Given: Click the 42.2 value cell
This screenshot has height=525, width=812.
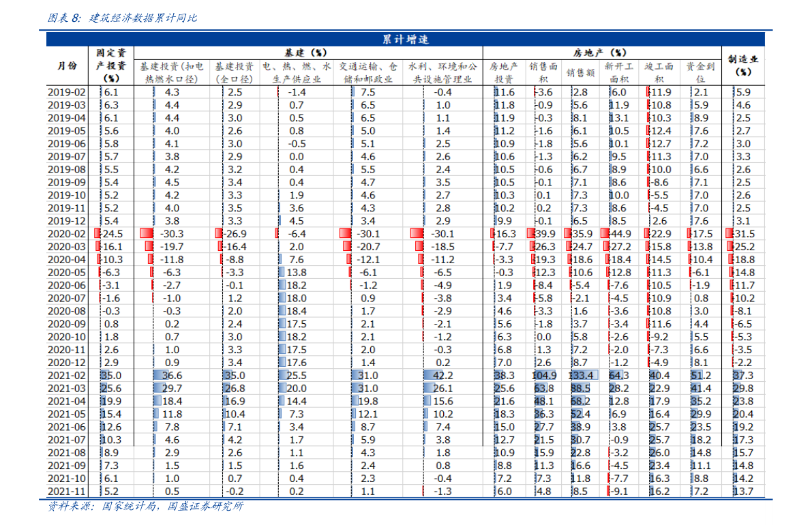Looking at the screenshot, I should (x=442, y=375).
